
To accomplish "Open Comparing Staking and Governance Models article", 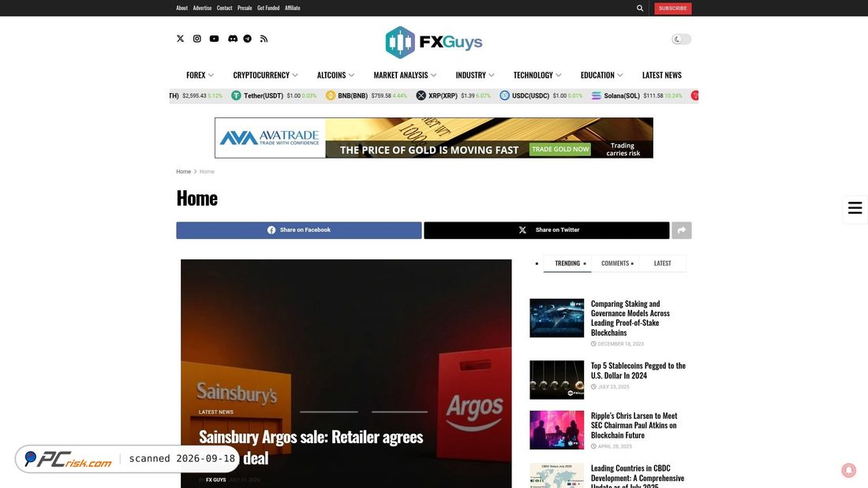I will point(630,319).
